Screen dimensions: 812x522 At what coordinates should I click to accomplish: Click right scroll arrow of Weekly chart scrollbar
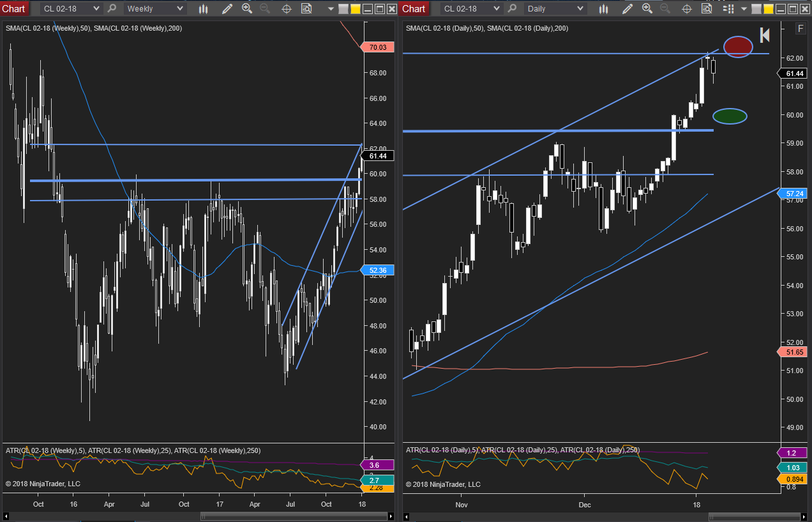click(390, 516)
